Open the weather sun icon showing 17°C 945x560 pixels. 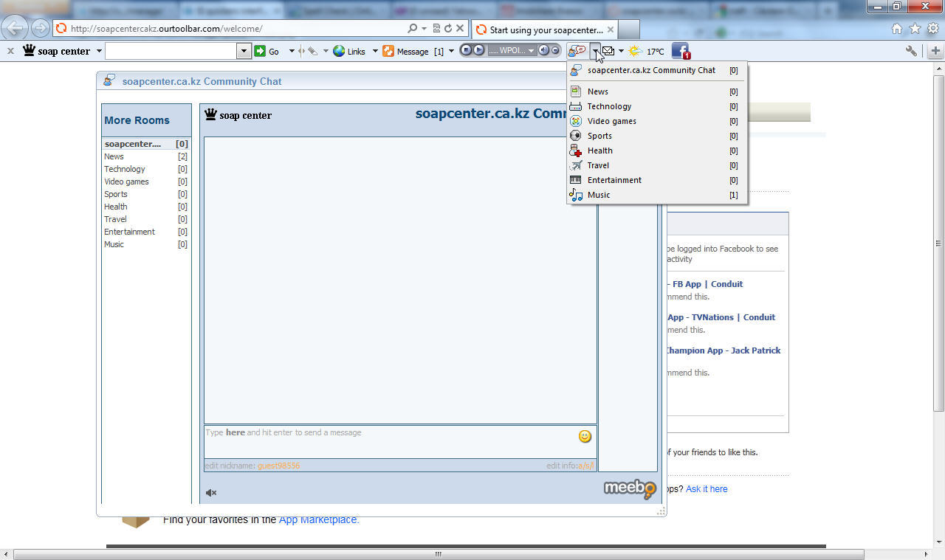tap(635, 51)
